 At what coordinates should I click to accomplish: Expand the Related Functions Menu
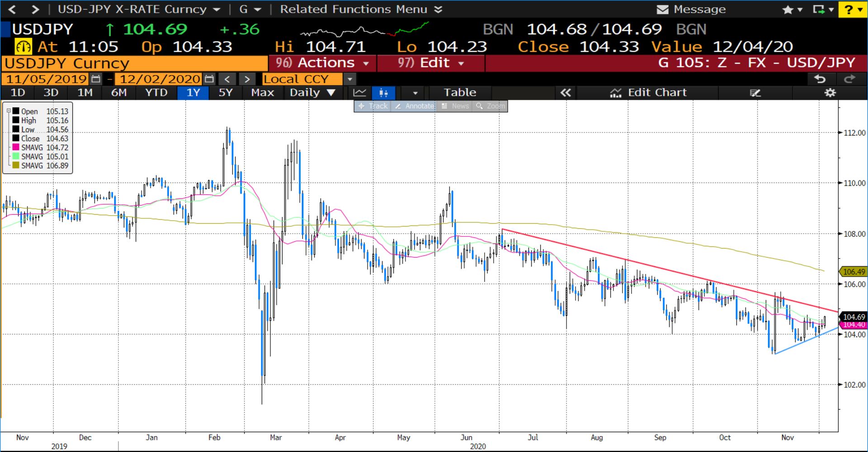[361, 9]
